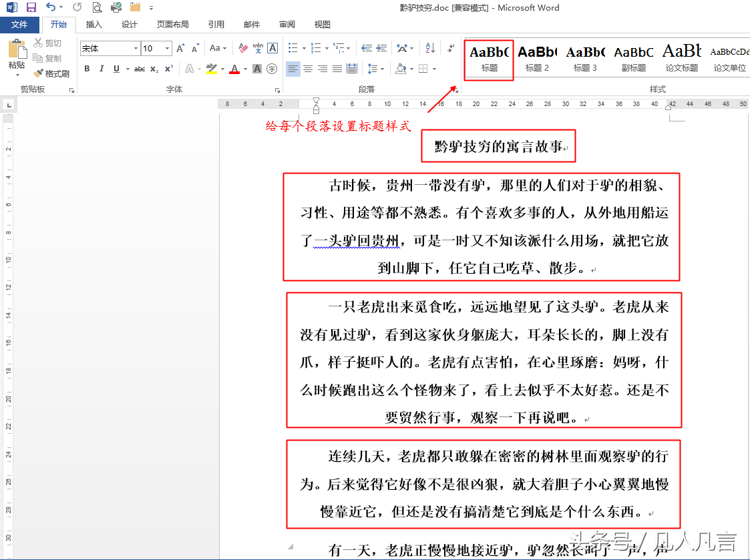
Task: Copy the selection
Action: point(47,58)
